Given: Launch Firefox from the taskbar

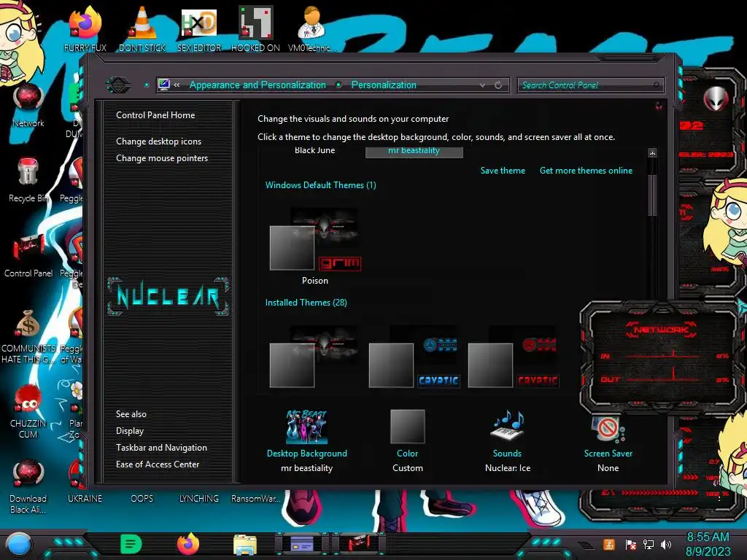Looking at the screenshot, I should tap(188, 544).
